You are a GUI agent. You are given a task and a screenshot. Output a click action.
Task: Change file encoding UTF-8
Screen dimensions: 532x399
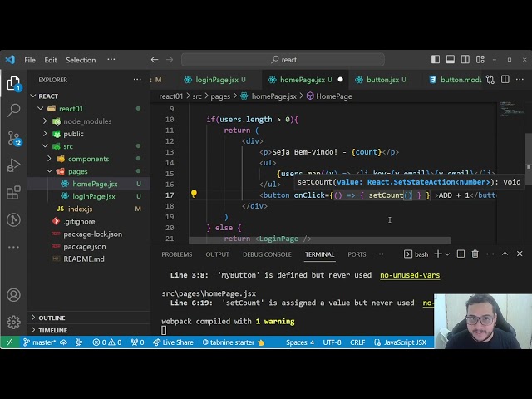332,342
